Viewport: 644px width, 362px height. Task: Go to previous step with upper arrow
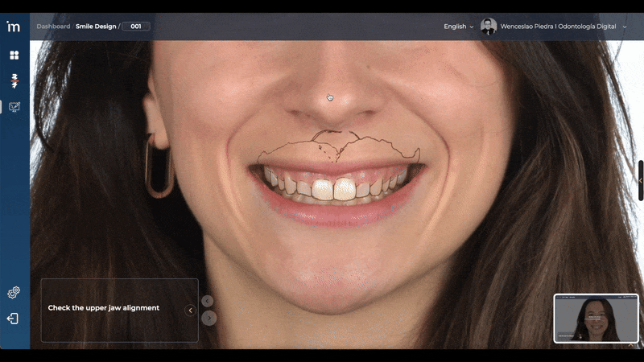208,301
